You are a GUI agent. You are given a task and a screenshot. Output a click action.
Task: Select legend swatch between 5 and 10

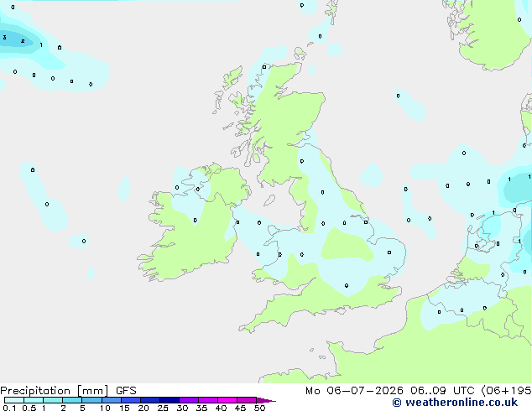pos(92,400)
